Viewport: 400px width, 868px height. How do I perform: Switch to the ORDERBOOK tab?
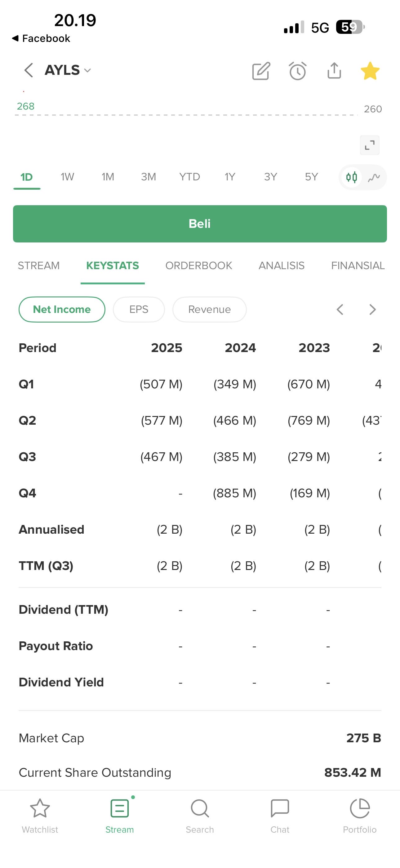coord(199,265)
